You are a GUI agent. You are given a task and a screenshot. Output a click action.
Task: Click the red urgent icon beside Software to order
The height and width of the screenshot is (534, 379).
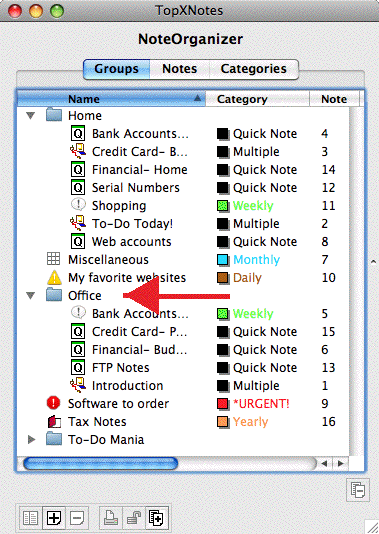coord(53,403)
